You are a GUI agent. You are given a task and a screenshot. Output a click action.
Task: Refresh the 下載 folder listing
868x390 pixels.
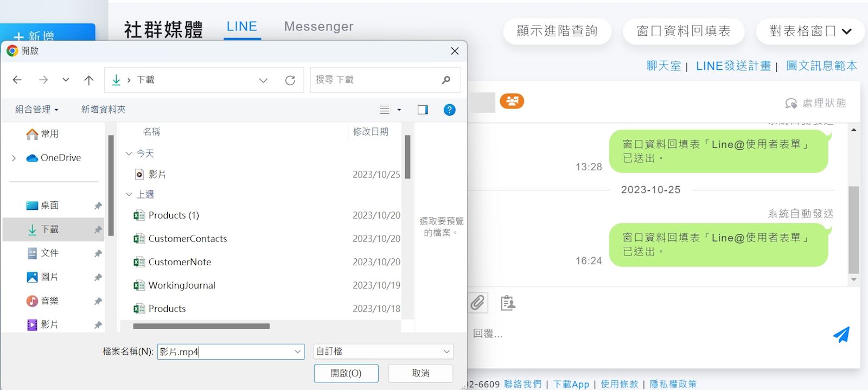(x=290, y=80)
